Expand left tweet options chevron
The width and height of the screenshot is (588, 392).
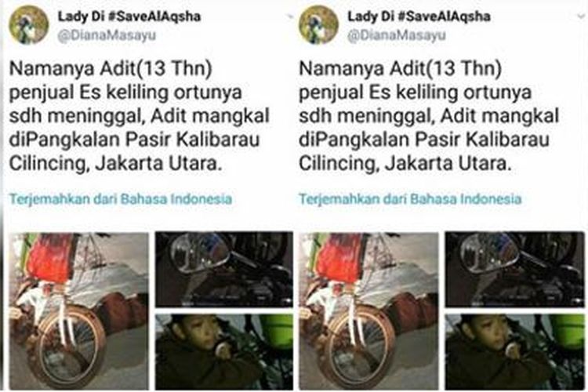coord(289,16)
